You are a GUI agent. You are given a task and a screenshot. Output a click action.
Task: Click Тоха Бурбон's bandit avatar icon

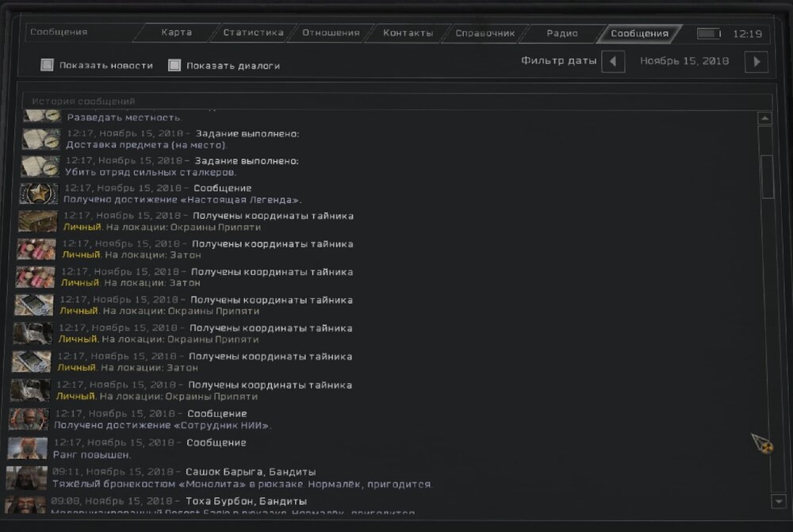[25, 504]
